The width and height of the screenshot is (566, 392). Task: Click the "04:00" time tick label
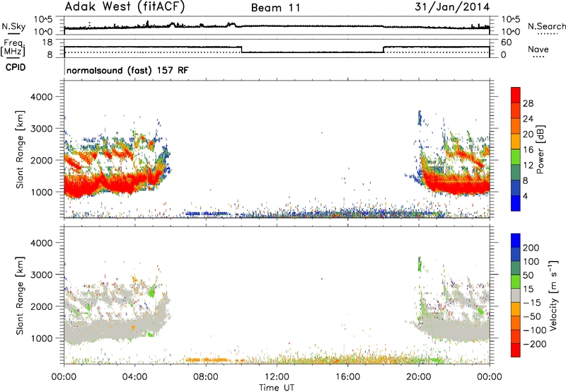coord(135,377)
